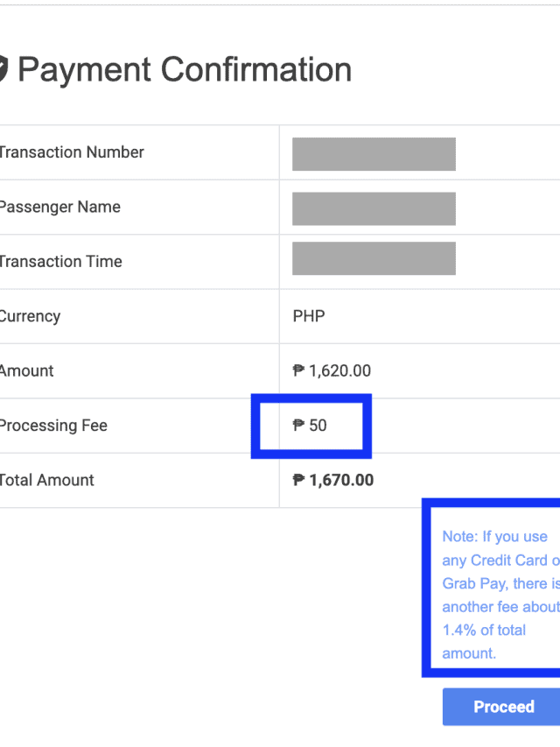This screenshot has height=747, width=560.
Task: Click the Transaction Number label
Action: (x=71, y=152)
